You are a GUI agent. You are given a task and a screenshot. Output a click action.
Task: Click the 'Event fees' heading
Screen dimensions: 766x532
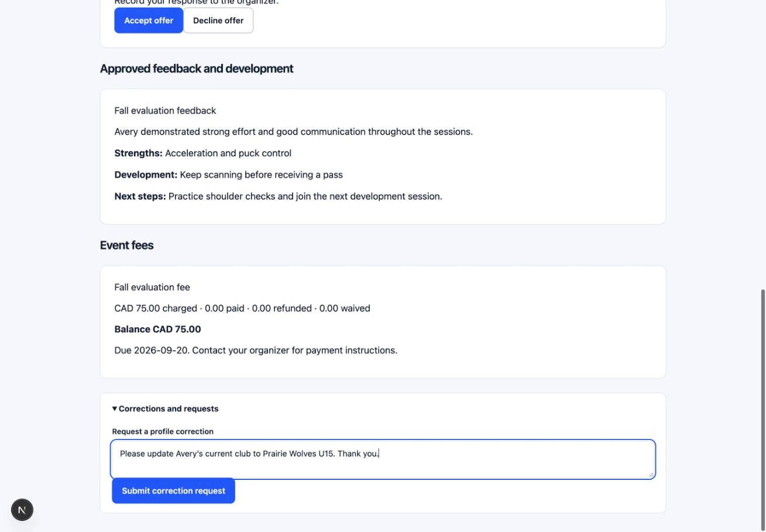126,245
